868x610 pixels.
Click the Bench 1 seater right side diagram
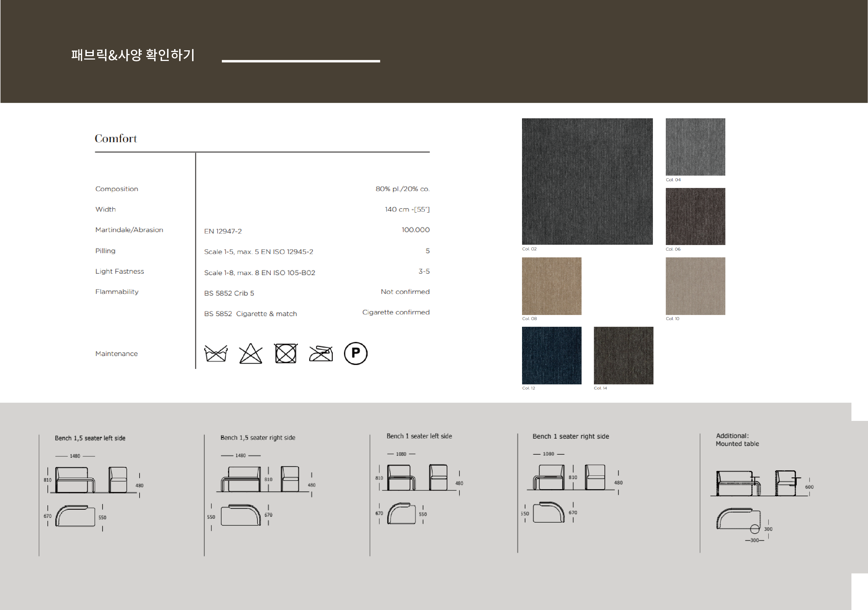(x=572, y=487)
